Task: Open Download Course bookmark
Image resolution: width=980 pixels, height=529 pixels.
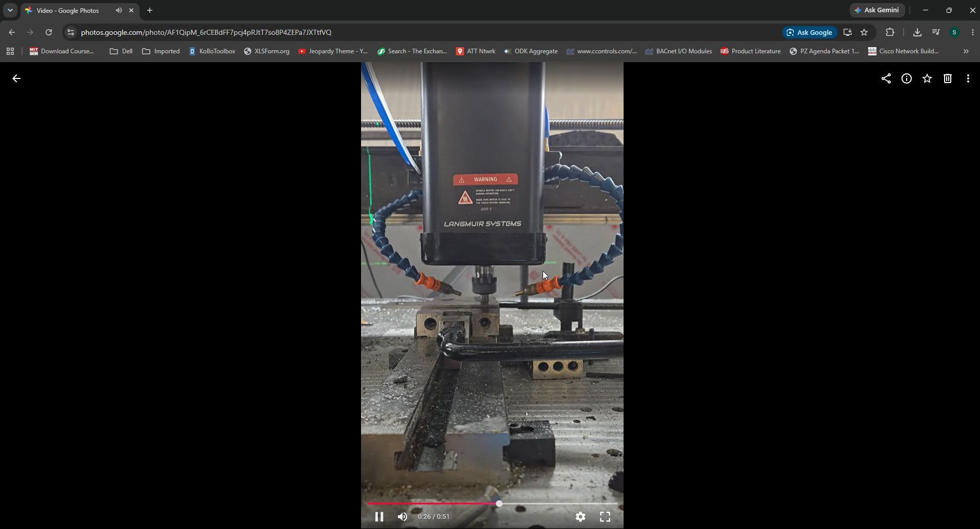Action: 62,51
